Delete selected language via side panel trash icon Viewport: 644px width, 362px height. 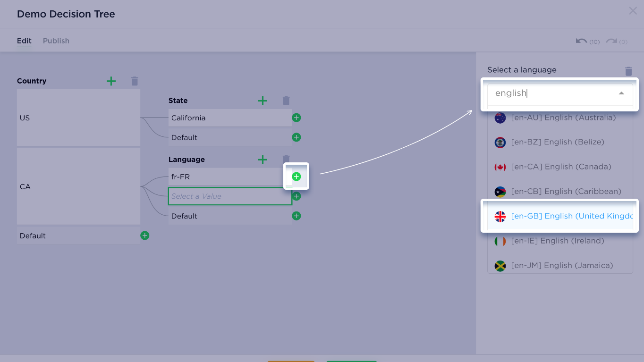click(x=628, y=71)
